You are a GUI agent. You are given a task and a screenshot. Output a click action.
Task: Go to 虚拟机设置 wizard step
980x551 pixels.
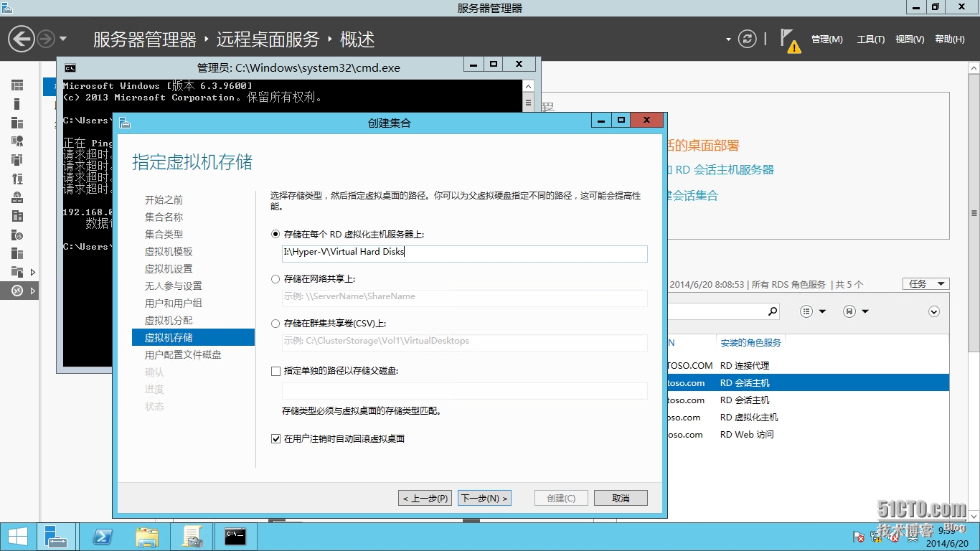point(169,269)
